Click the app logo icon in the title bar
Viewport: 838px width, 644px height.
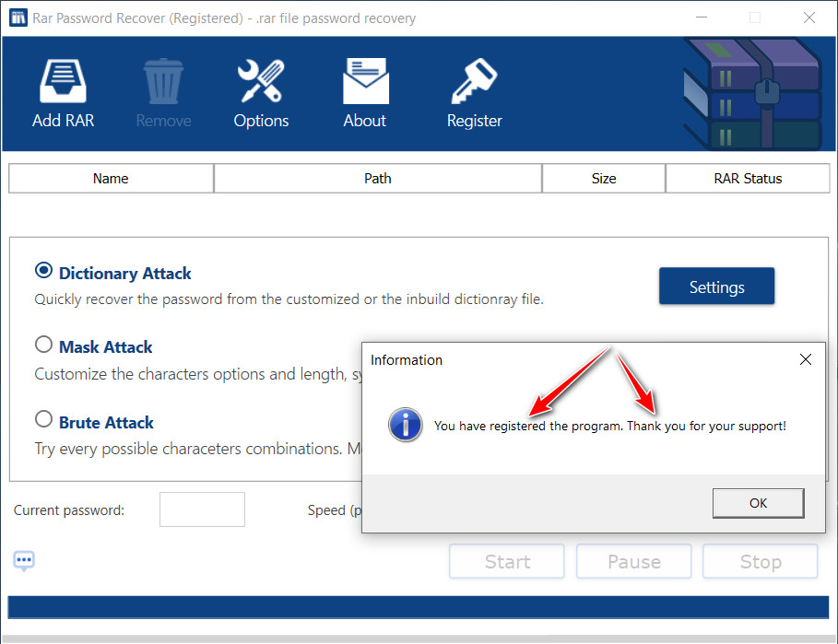[x=18, y=18]
